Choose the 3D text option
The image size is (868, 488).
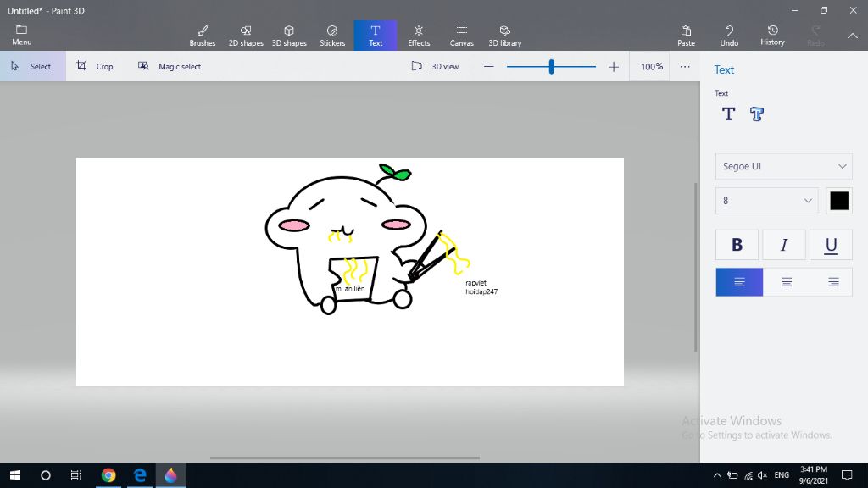[x=757, y=114]
